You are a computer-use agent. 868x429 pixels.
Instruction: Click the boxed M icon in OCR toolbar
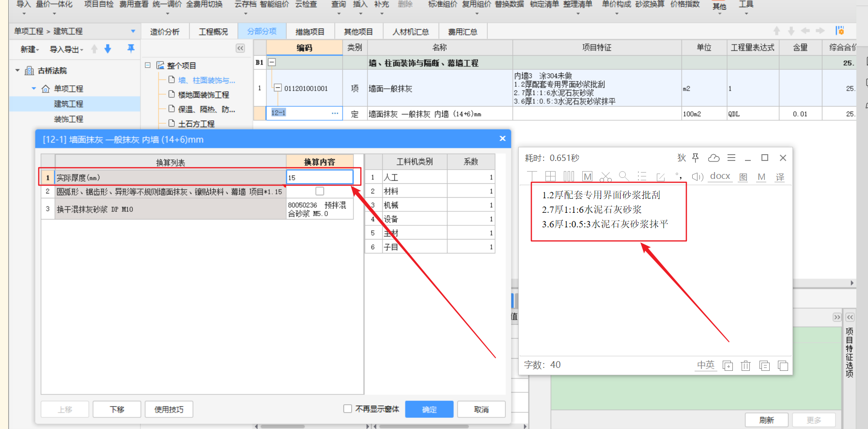[x=588, y=176]
